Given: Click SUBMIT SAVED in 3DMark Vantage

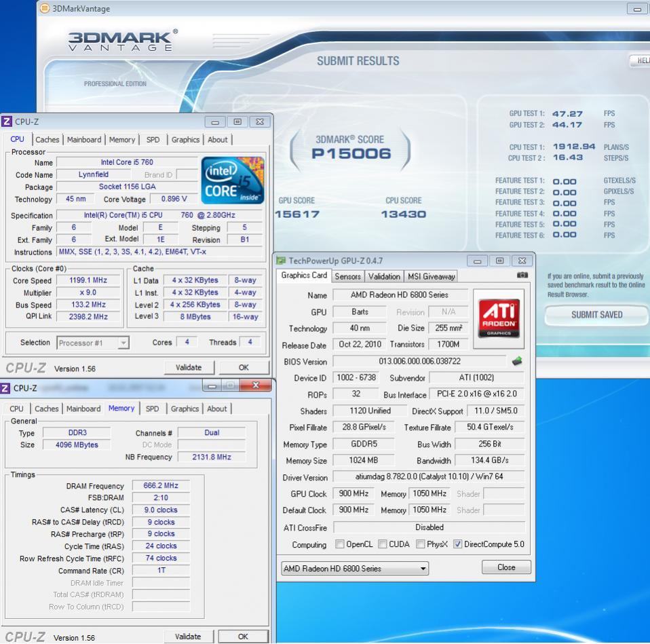Looking at the screenshot, I should click(x=596, y=315).
